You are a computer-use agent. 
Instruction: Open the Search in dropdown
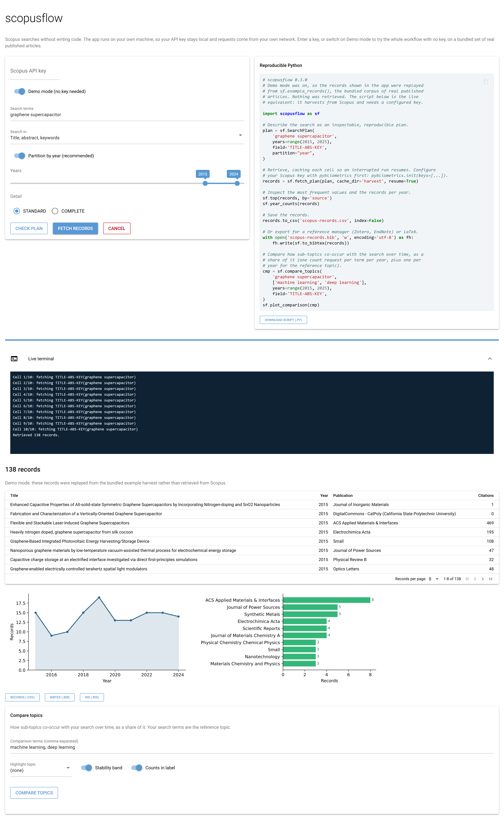[127, 135]
